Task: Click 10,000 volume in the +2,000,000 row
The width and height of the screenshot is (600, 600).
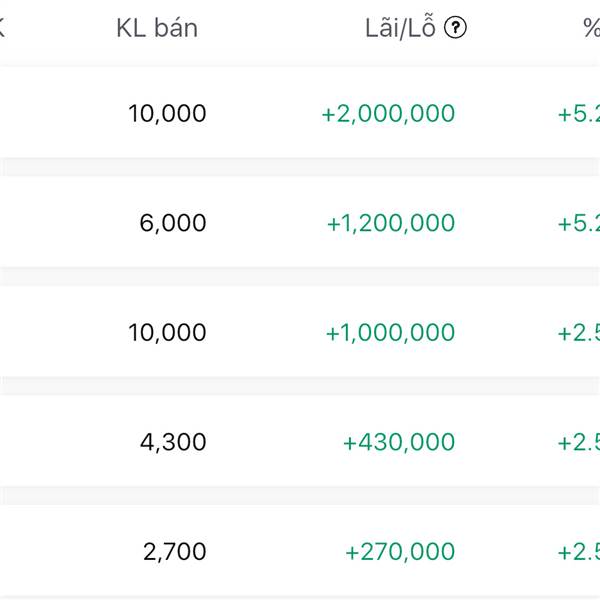Action: [167, 114]
